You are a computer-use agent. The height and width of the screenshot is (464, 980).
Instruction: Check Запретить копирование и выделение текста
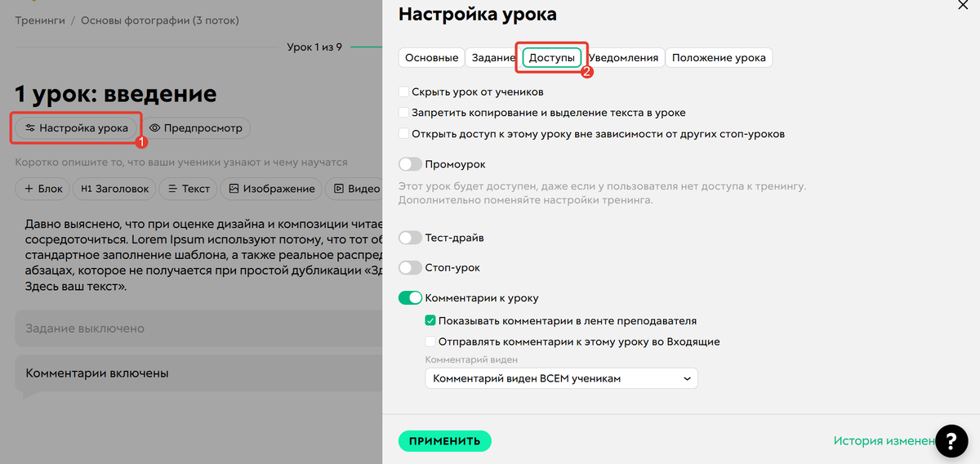click(x=403, y=113)
